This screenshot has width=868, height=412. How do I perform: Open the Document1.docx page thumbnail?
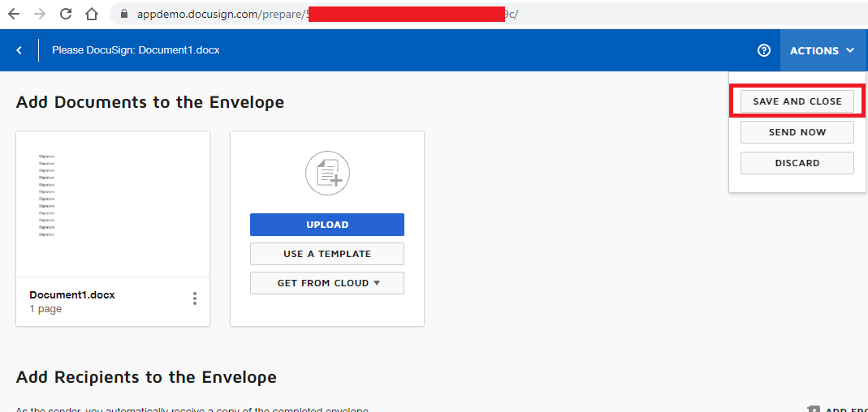pyautogui.click(x=113, y=204)
